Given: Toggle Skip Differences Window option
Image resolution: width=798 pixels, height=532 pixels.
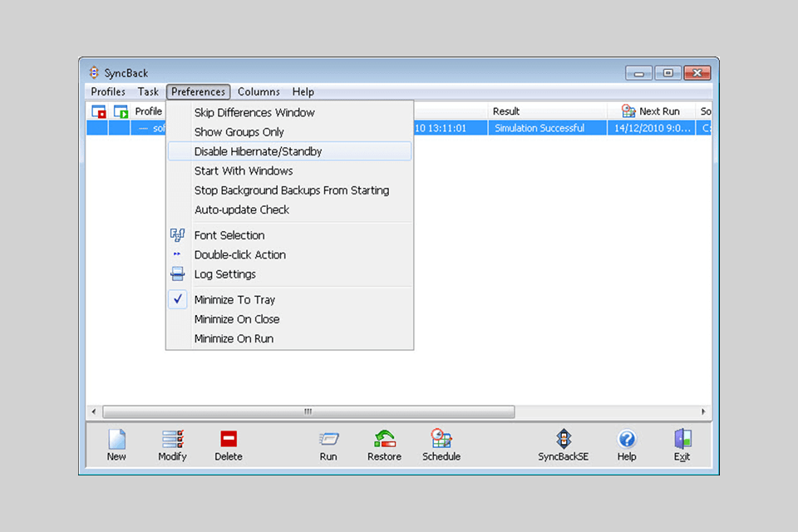Looking at the screenshot, I should click(x=289, y=112).
